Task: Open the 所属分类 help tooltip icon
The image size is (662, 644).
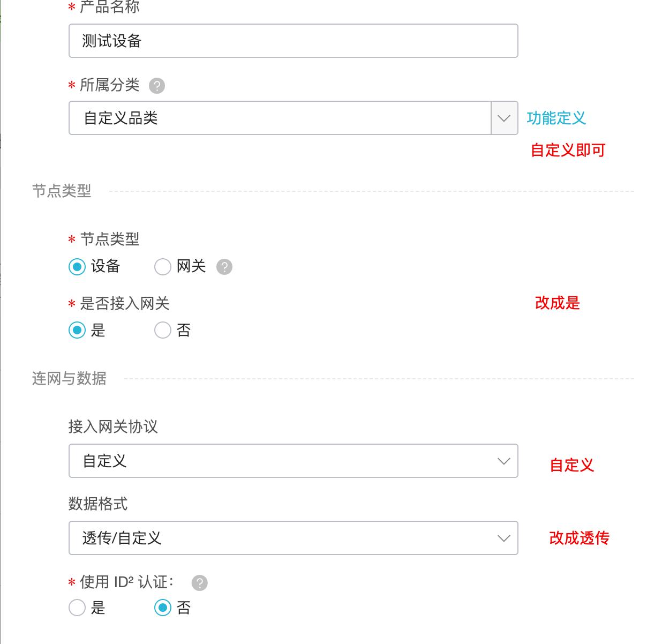Action: pos(156,86)
